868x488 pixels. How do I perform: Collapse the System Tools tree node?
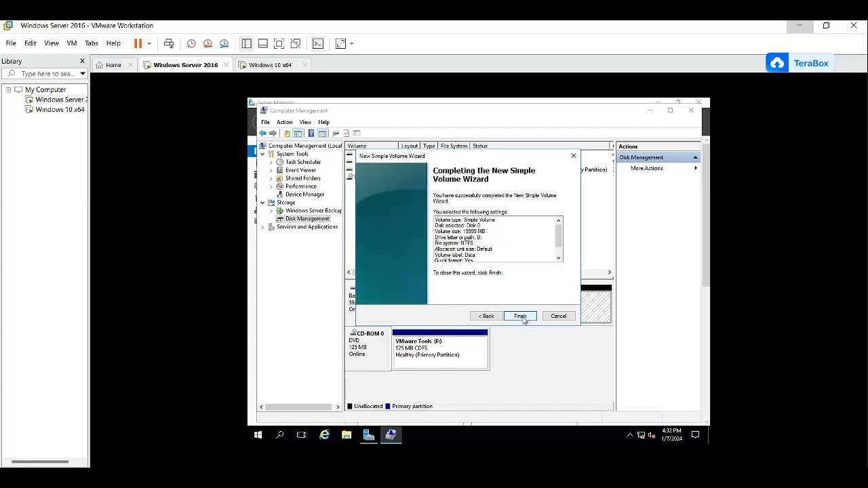pos(262,154)
